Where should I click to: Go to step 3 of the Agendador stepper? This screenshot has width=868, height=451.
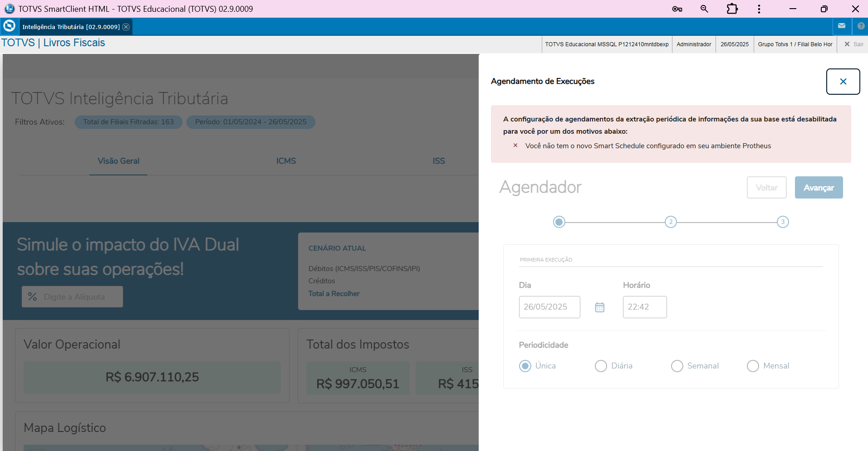point(783,222)
